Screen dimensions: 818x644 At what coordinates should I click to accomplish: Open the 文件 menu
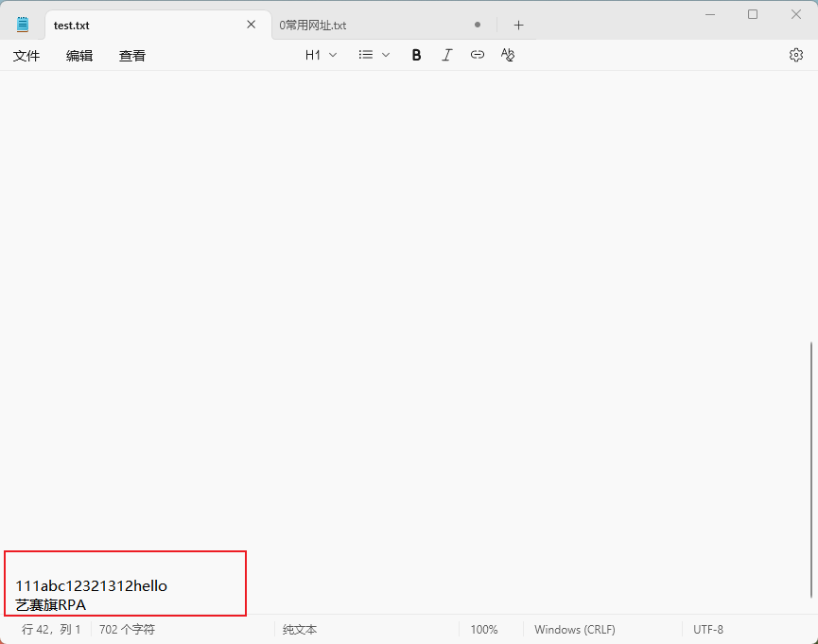(26, 56)
